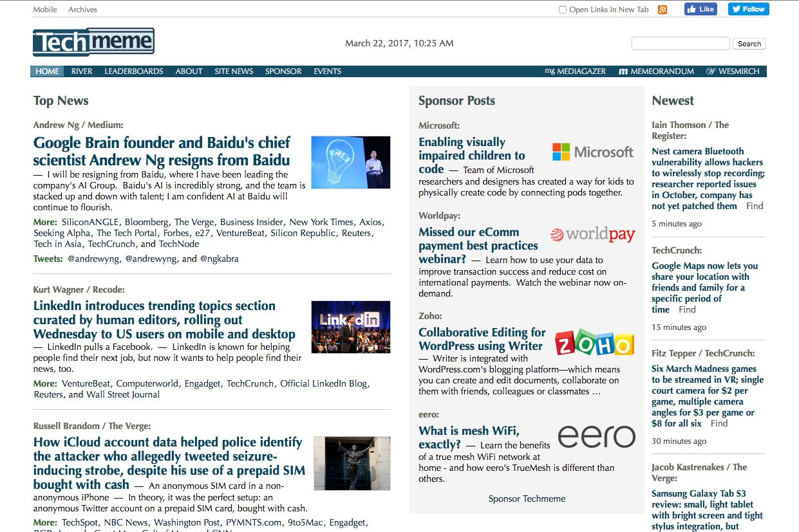Click the Zoho logo image

(x=594, y=344)
